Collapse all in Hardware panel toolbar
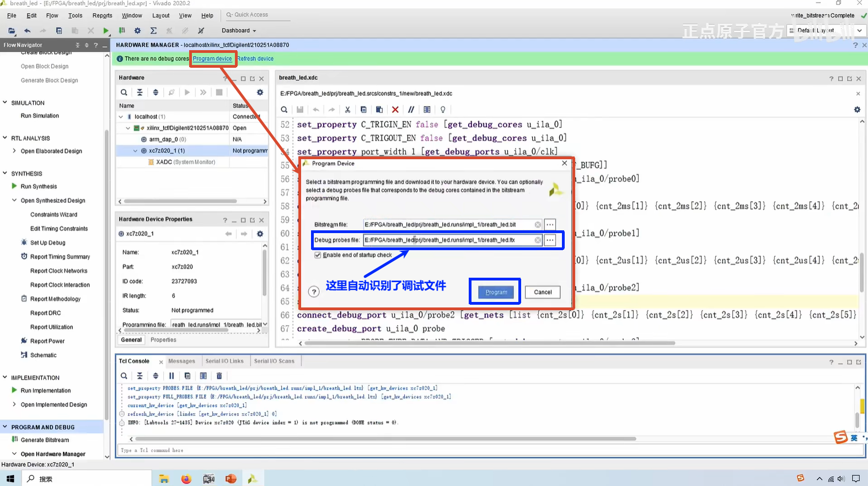 (x=140, y=93)
